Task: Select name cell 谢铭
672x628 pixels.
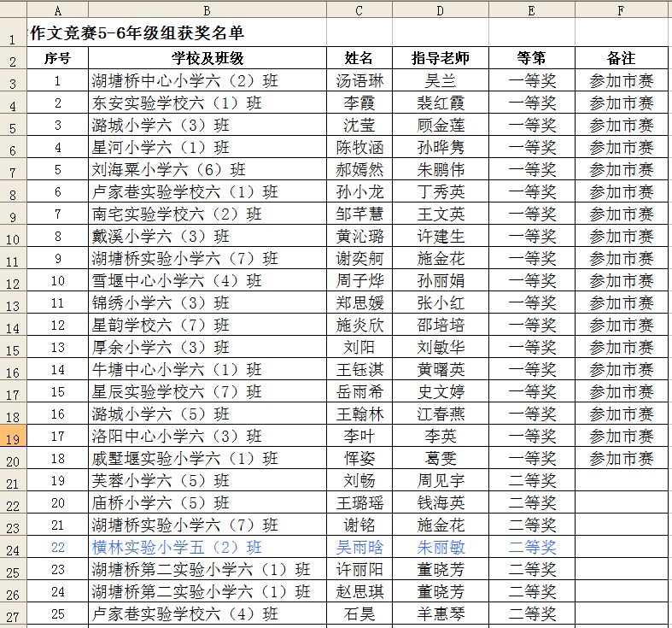Action: coord(359,525)
